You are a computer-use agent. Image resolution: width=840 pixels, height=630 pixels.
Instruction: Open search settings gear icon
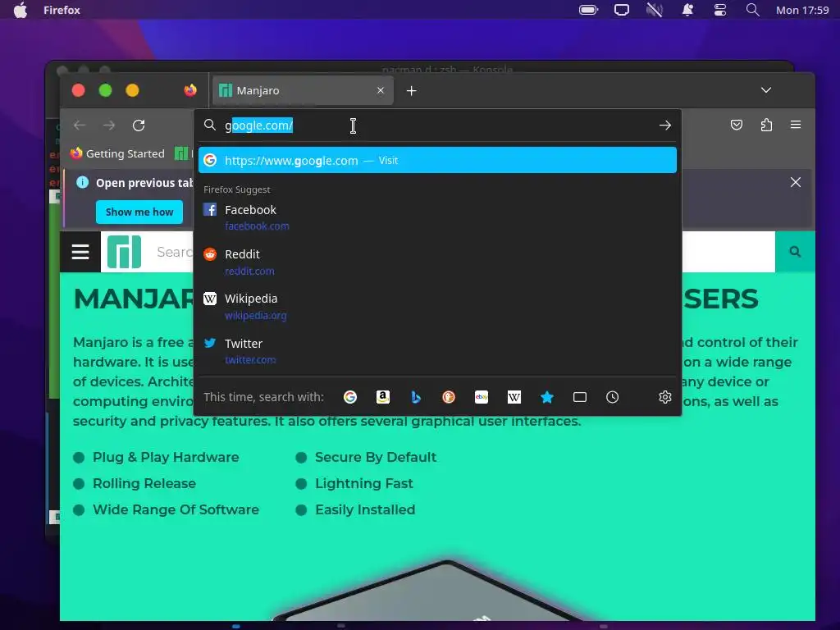click(x=664, y=397)
